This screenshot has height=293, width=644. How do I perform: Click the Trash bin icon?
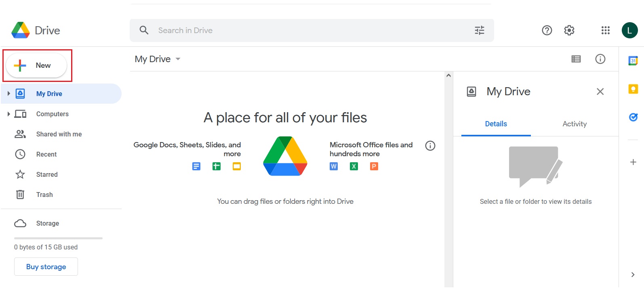20,195
